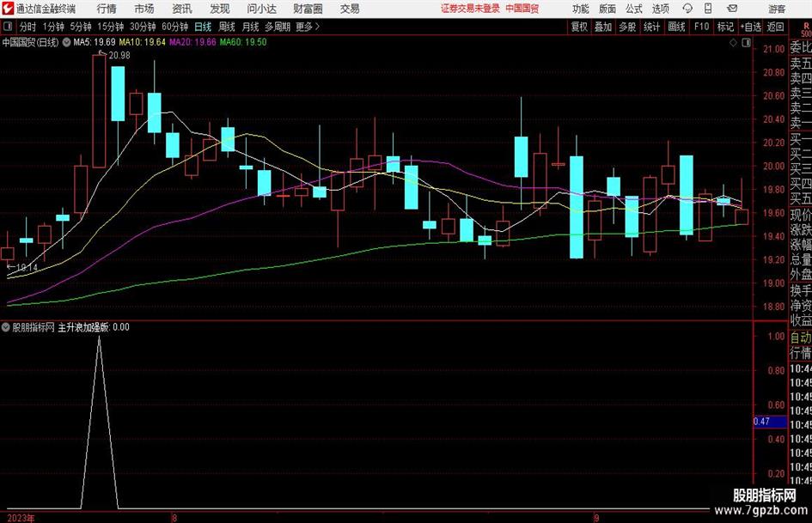The width and height of the screenshot is (812, 523).
Task: Open the 发现 menu
Action: [x=220, y=9]
